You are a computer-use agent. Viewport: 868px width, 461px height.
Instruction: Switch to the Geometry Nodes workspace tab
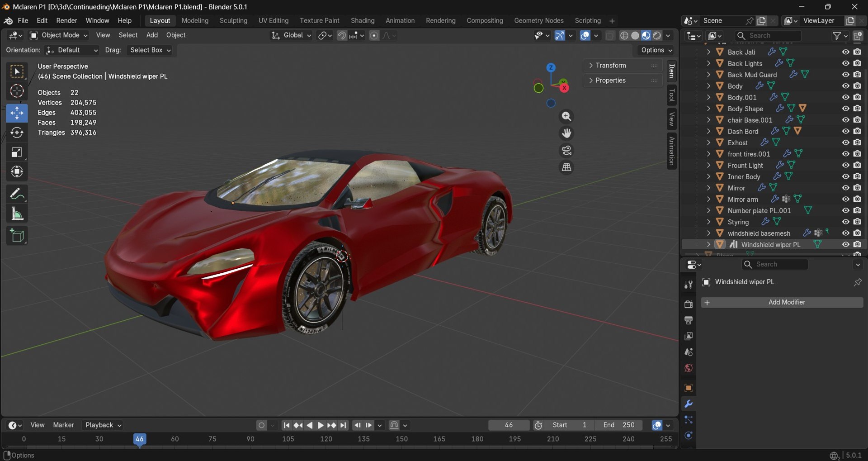pyautogui.click(x=538, y=21)
